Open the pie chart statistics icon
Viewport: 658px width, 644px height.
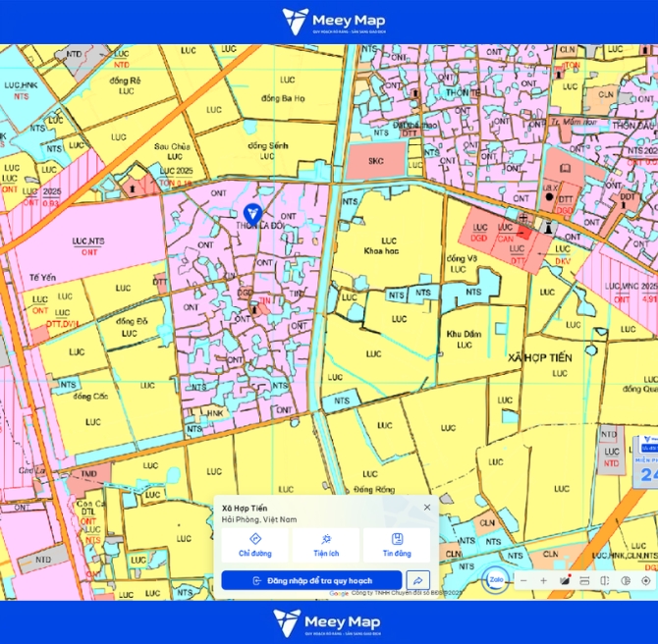(626, 580)
